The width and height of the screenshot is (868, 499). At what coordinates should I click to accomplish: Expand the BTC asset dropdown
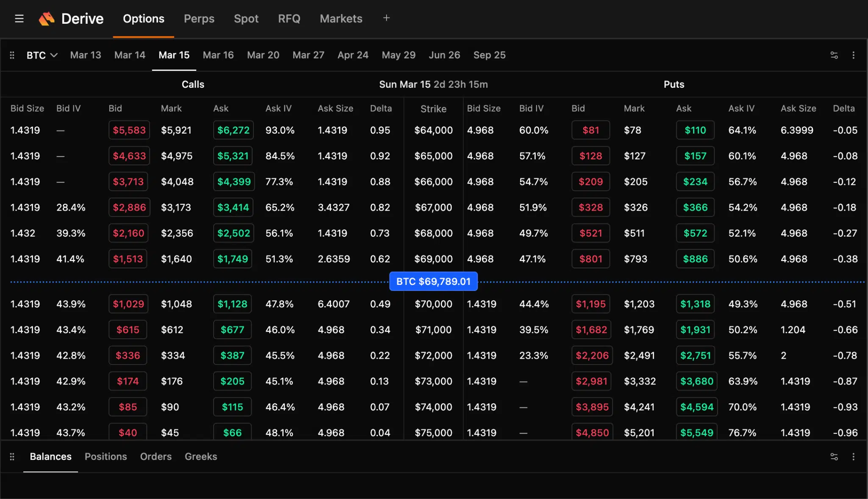pyautogui.click(x=42, y=55)
